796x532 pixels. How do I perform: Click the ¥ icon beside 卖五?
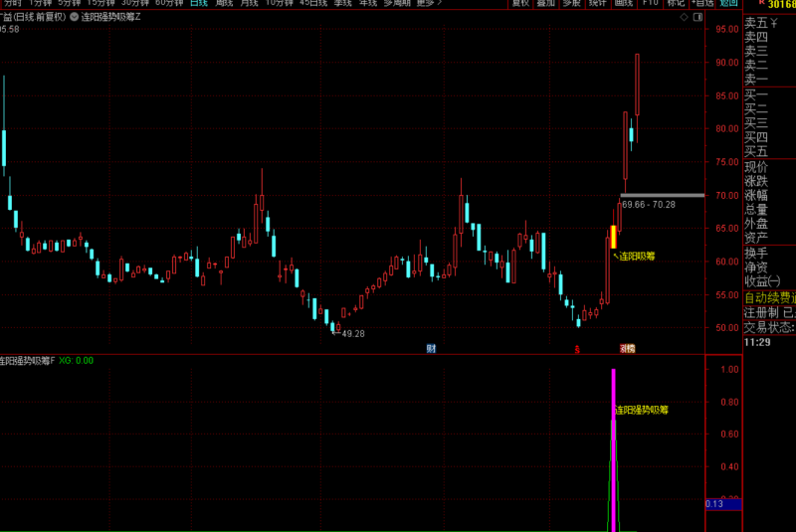pyautogui.click(x=774, y=23)
